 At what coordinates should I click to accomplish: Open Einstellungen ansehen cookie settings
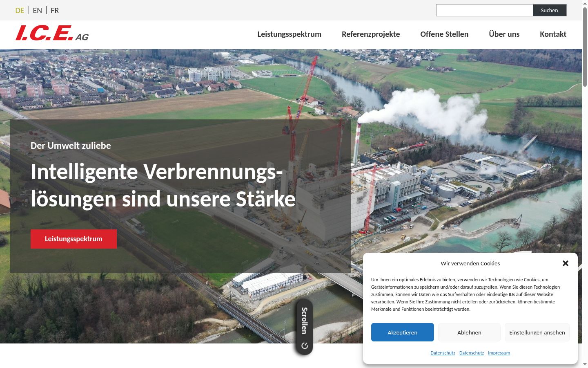pos(537,332)
